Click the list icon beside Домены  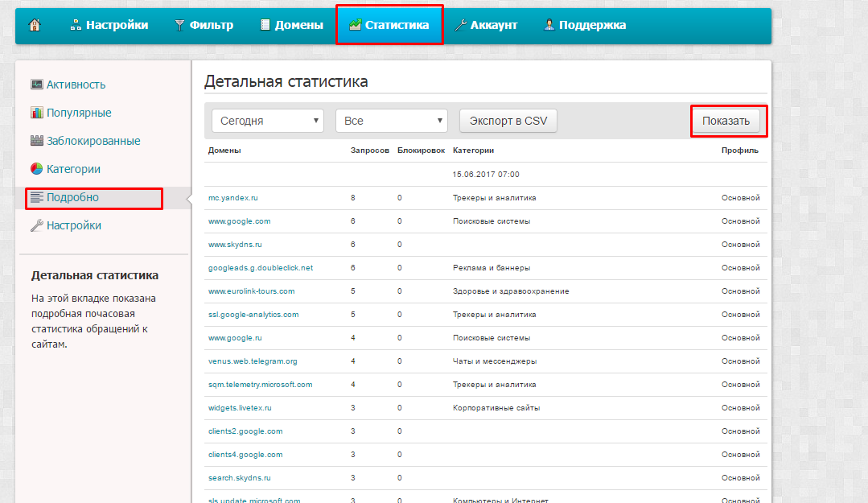pyautogui.click(x=265, y=25)
